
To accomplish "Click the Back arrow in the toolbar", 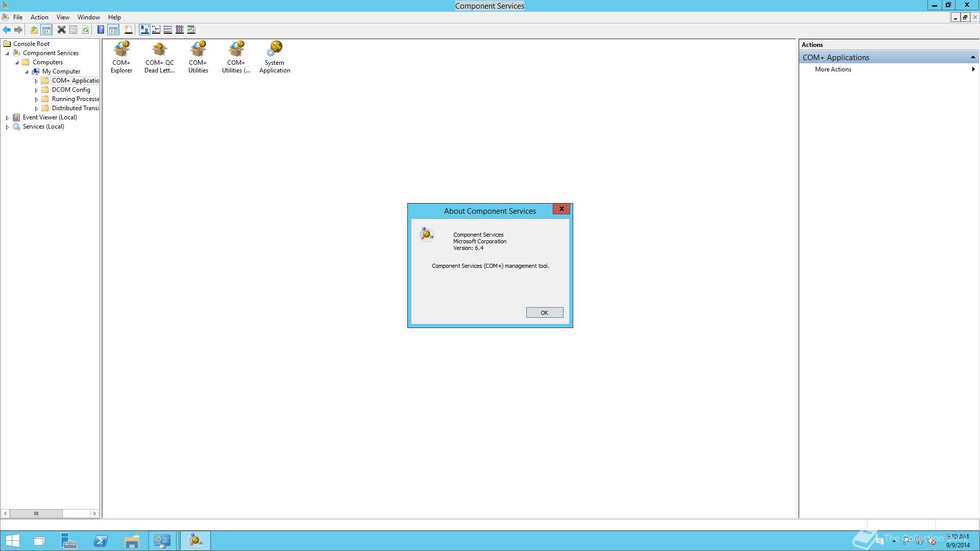I will (x=7, y=30).
